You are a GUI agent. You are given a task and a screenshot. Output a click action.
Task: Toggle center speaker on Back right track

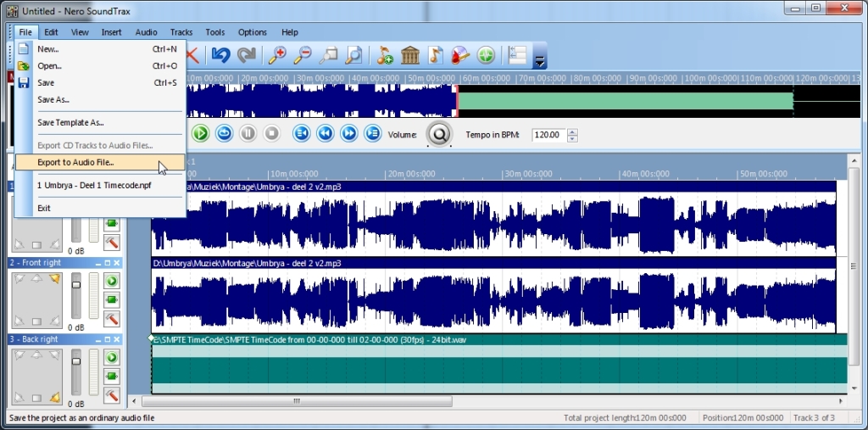tap(36, 355)
